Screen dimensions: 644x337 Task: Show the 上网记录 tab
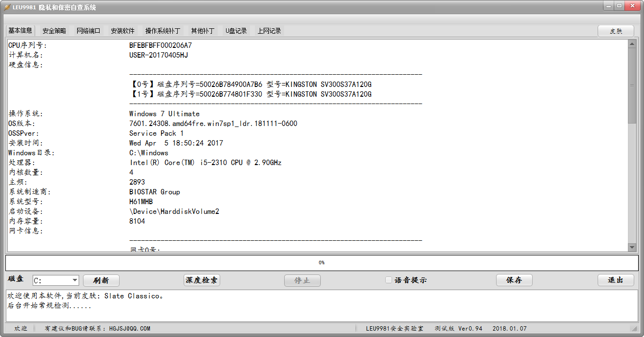pos(270,31)
